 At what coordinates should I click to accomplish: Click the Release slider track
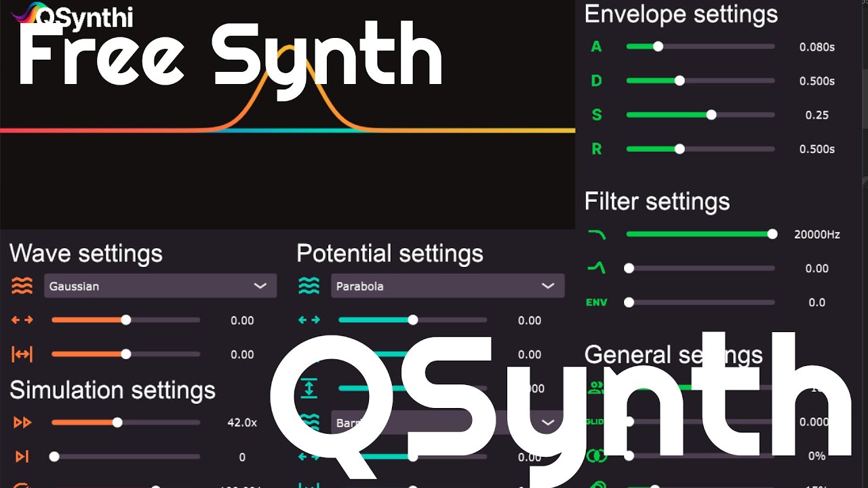701,149
